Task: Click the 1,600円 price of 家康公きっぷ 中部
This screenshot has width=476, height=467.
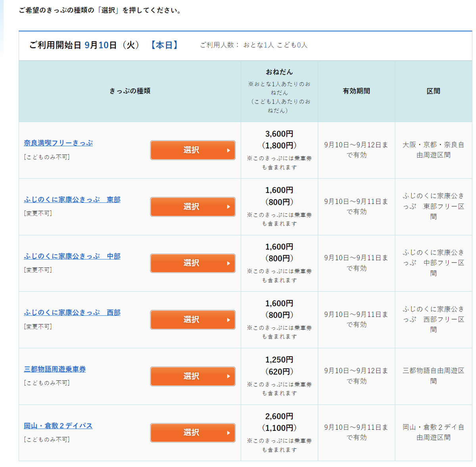Action: coord(279,247)
